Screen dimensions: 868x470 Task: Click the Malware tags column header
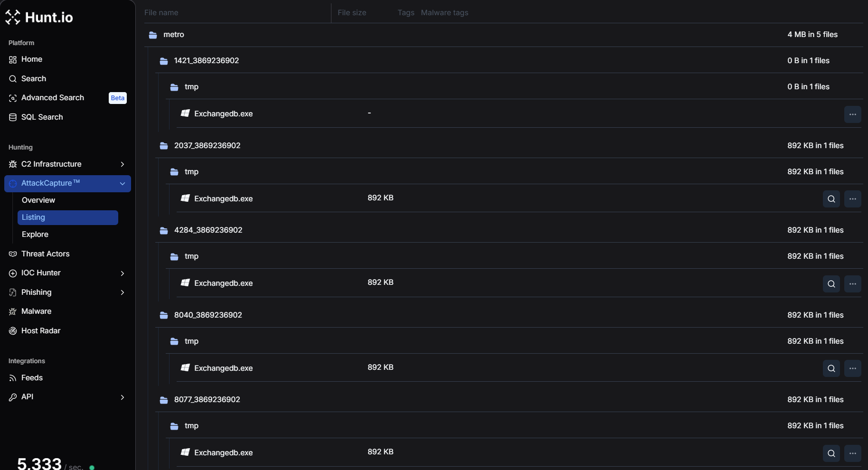coord(444,13)
